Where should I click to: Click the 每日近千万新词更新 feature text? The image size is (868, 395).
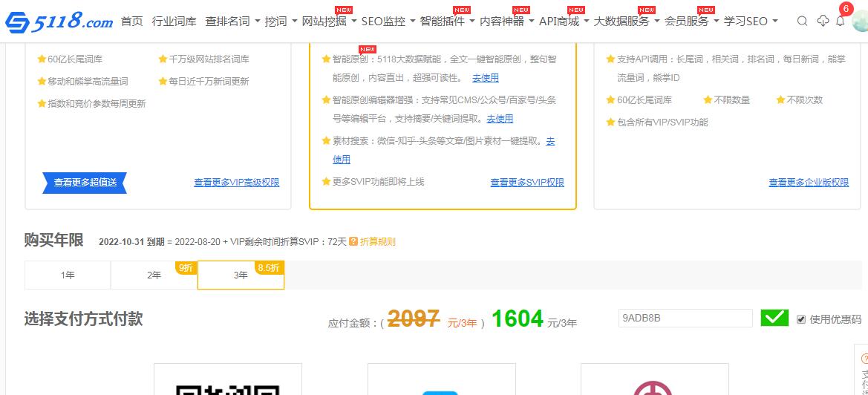tap(209, 82)
